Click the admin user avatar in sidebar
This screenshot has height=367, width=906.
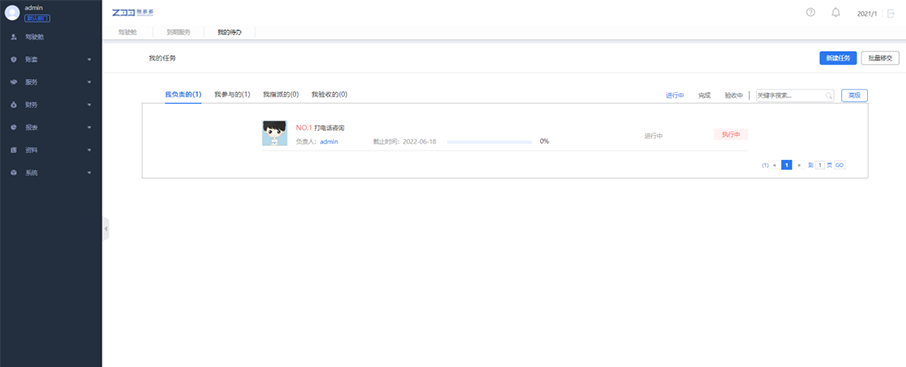(x=12, y=12)
